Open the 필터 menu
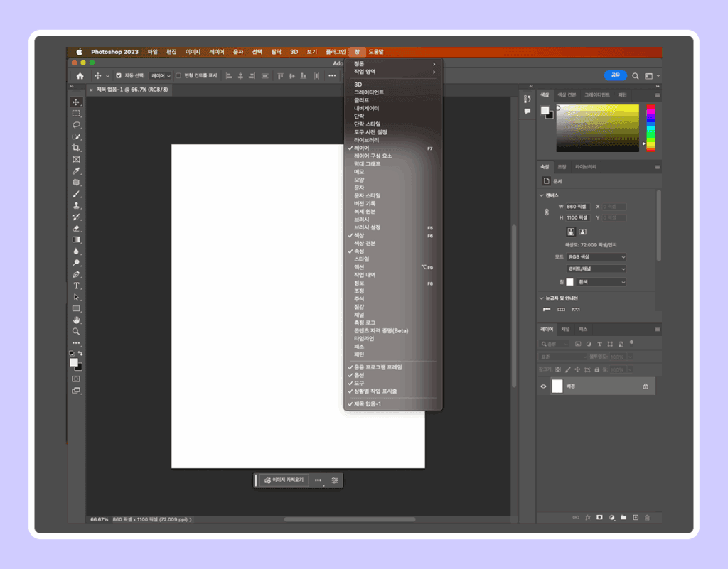 pos(277,52)
